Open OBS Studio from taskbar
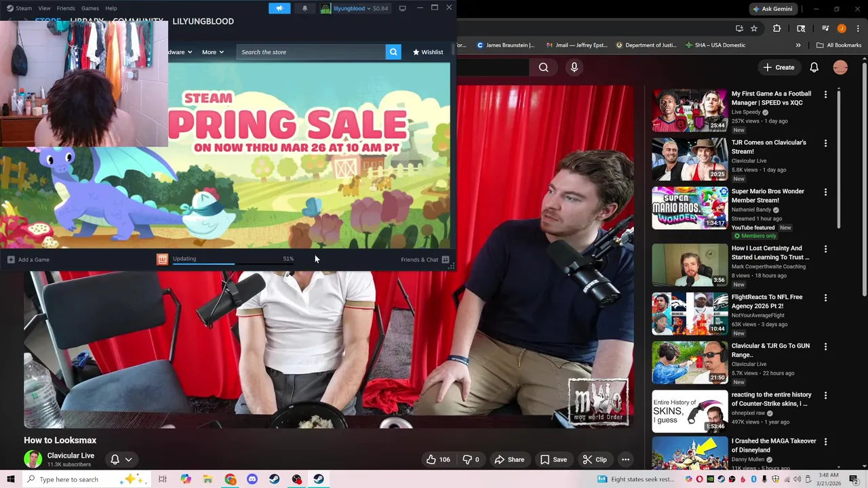Viewport: 868px width, 488px height. click(x=296, y=479)
